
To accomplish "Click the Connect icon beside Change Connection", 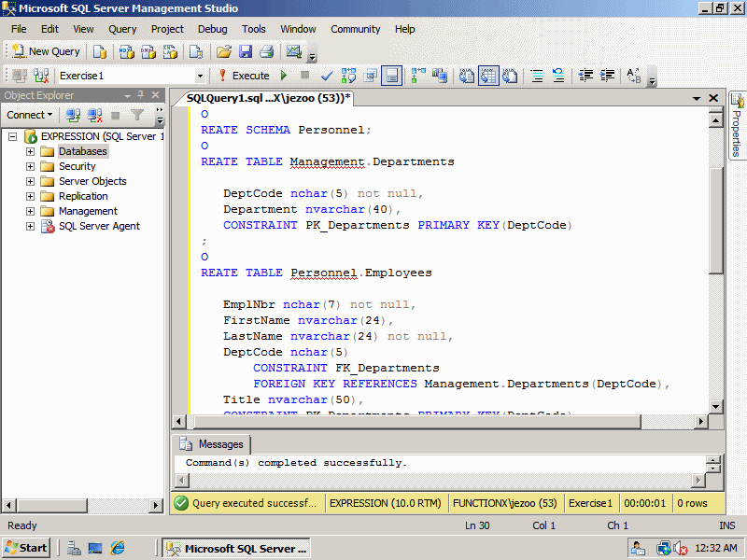I will point(20,76).
